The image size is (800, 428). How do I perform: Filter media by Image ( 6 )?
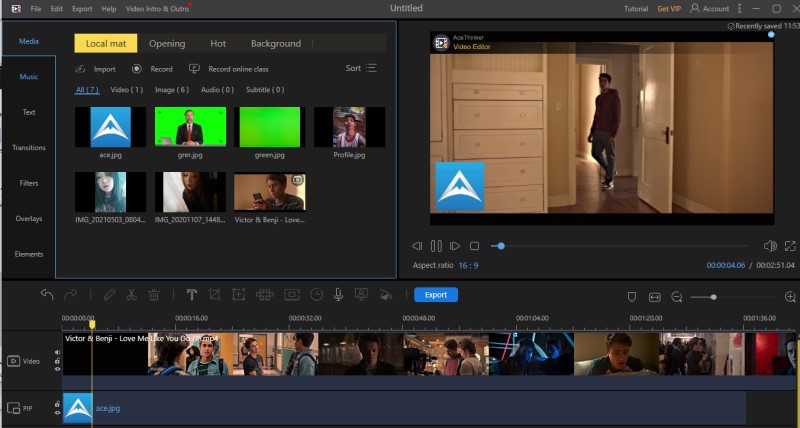pos(172,90)
